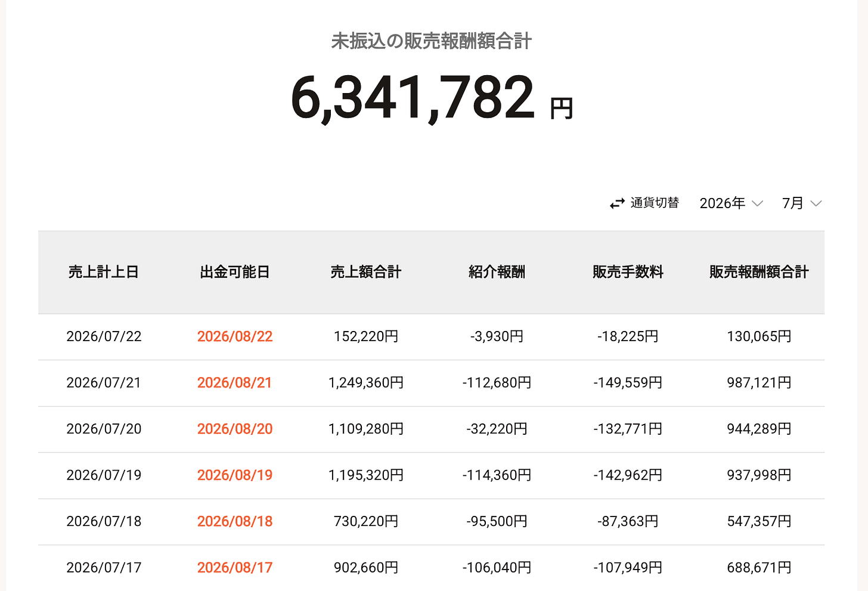Click the sales fee -107,949円
This screenshot has width=868, height=591.
628,568
